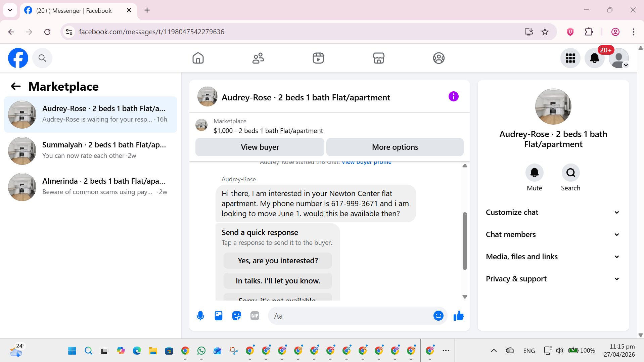Choose a sticker from the sticker icon

click(x=237, y=316)
